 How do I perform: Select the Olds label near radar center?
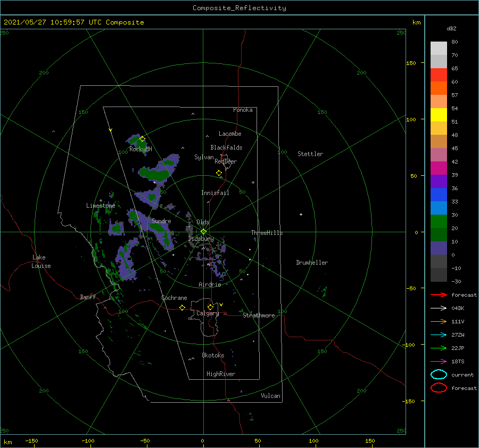tap(203, 222)
